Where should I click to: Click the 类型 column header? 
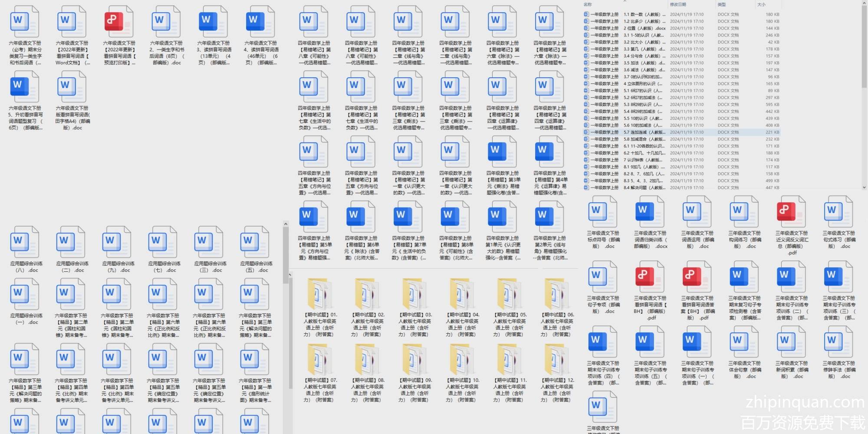722,4
